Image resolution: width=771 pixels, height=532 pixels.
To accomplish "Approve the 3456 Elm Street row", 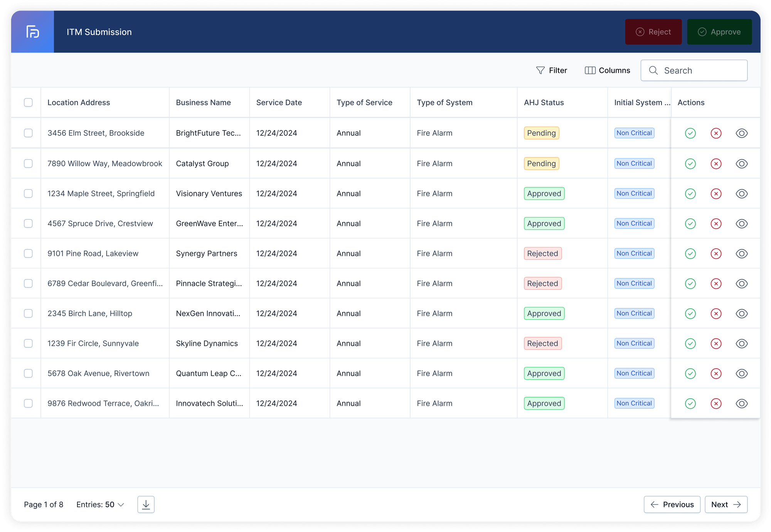I will (x=690, y=133).
